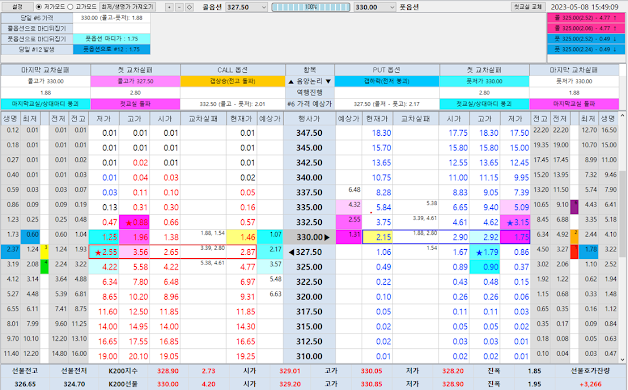Screen dimensions: 628x390
Task: Click the date and time display 2023-05-08
Action: click(584, 7)
